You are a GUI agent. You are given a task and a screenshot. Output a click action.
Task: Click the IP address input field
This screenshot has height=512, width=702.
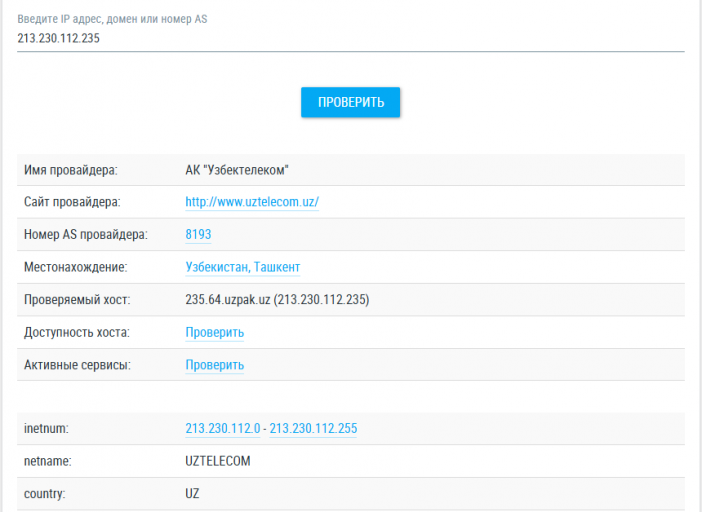pos(351,38)
